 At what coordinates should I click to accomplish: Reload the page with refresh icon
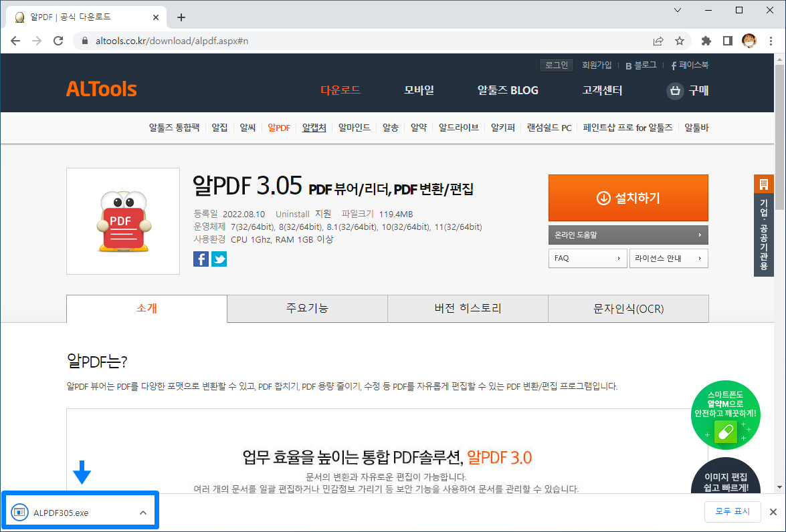click(x=58, y=41)
